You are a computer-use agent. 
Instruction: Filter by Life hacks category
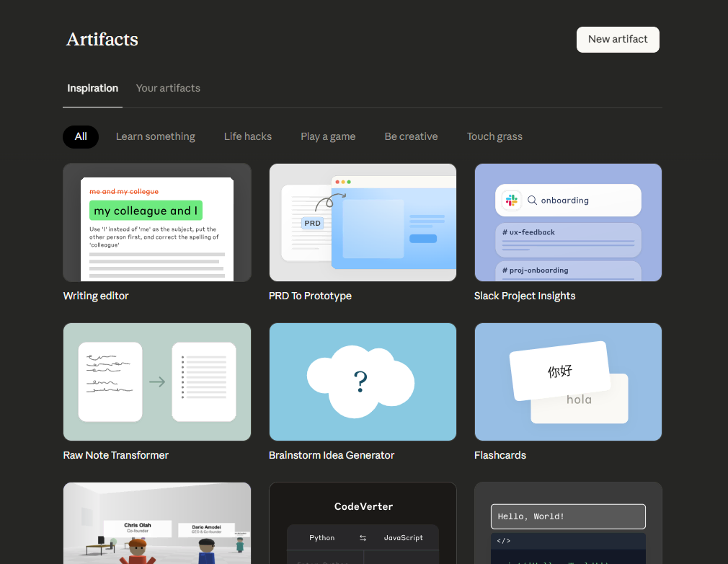pyautogui.click(x=248, y=136)
